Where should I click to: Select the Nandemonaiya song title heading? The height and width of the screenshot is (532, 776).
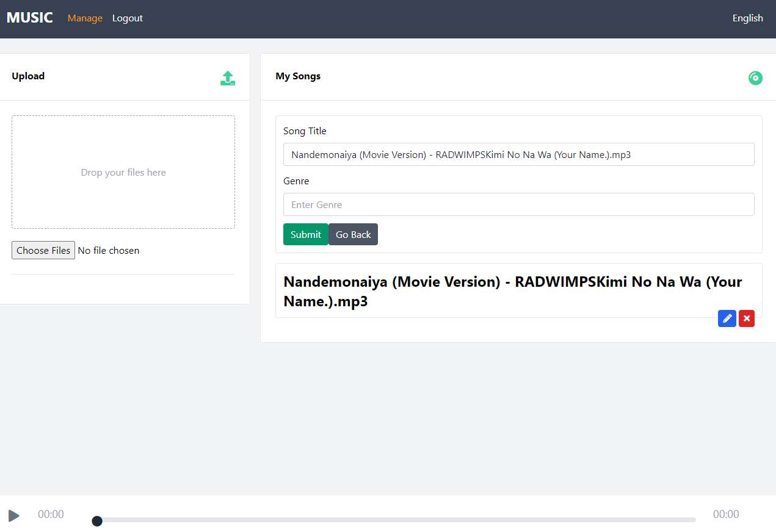click(x=513, y=291)
